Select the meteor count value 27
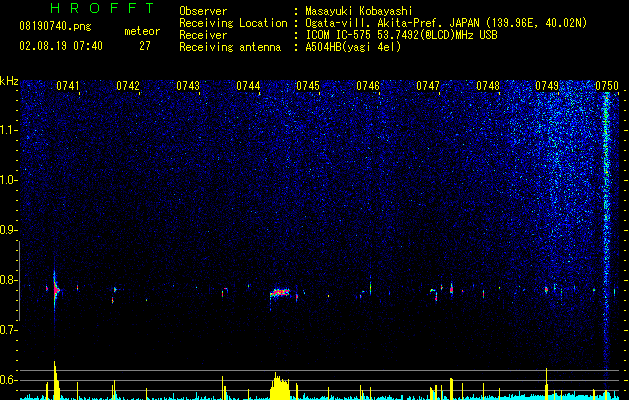 pos(144,46)
